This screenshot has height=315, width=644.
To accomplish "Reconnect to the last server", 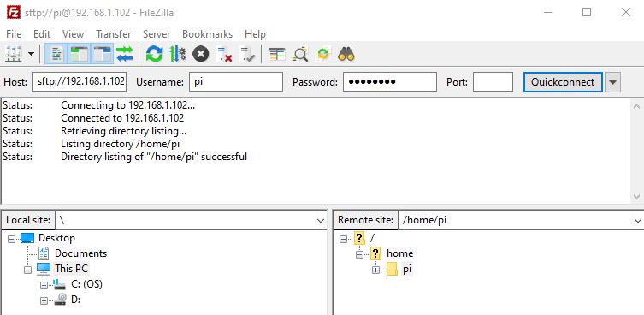I will pyautogui.click(x=247, y=54).
